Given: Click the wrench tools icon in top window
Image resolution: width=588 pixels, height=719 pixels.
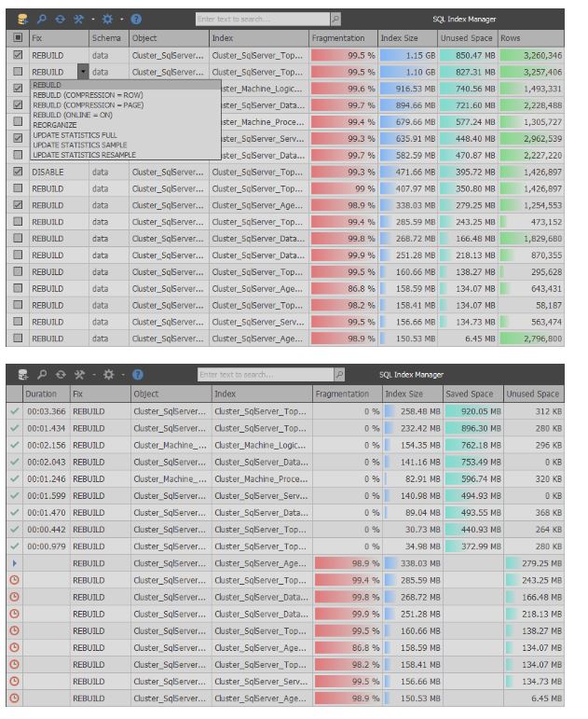Looking at the screenshot, I should click(78, 20).
